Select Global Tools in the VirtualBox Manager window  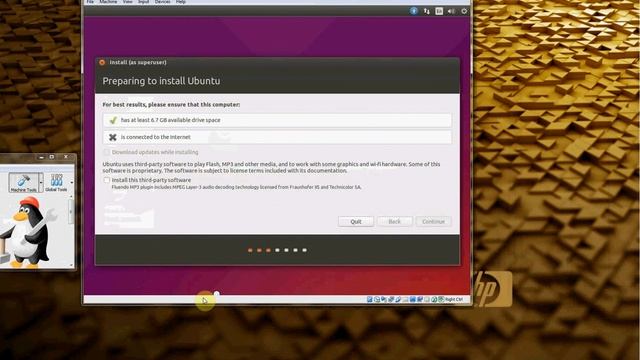[56, 182]
